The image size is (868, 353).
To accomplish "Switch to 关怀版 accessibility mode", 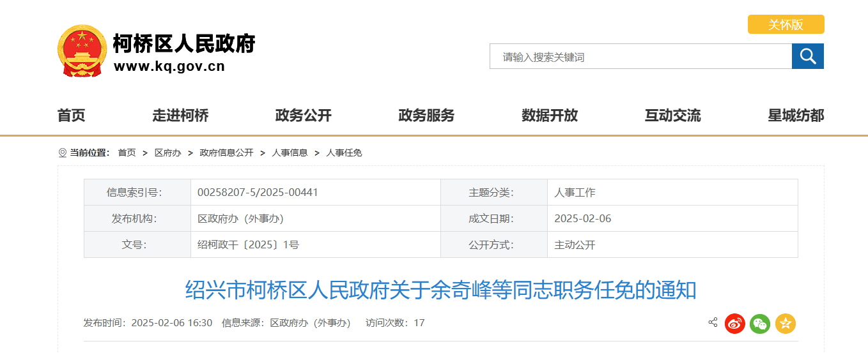I will tap(786, 24).
